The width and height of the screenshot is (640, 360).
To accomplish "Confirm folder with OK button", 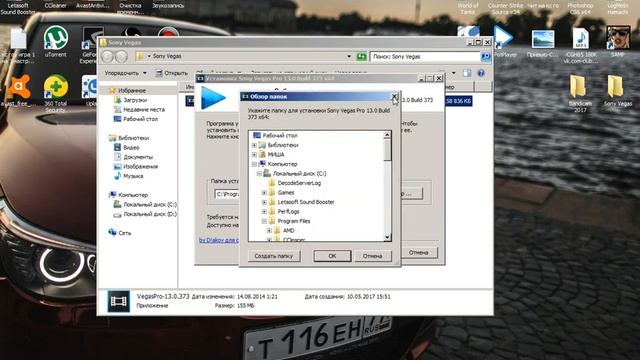I will click(x=332, y=256).
